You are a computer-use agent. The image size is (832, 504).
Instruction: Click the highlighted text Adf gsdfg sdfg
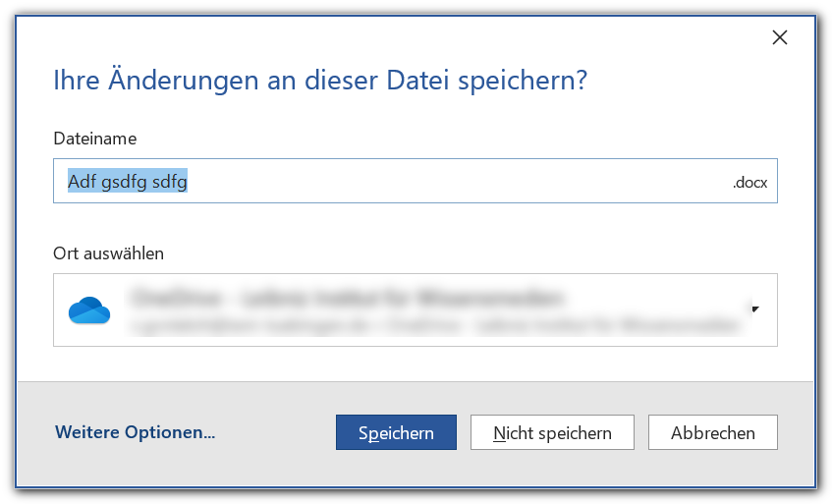pyautogui.click(x=128, y=182)
